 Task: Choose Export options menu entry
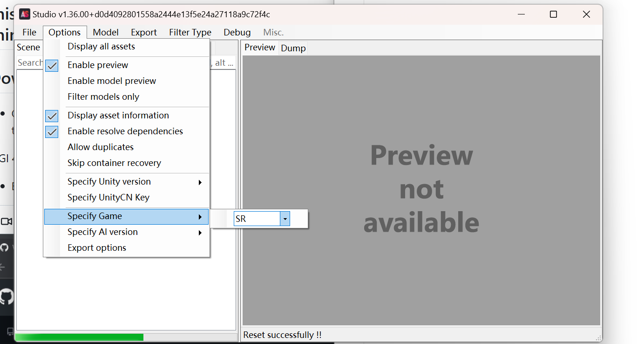pyautogui.click(x=97, y=248)
